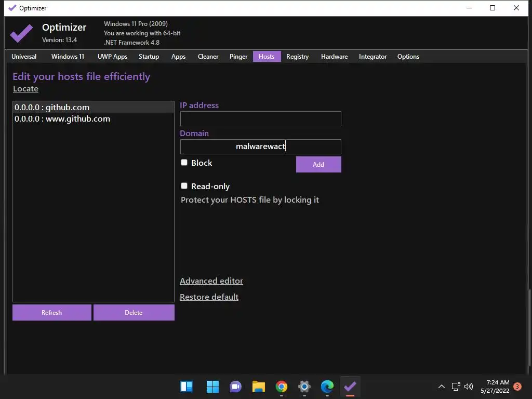This screenshot has width=532, height=399.
Task: Click the Locate link
Action: [26, 89]
